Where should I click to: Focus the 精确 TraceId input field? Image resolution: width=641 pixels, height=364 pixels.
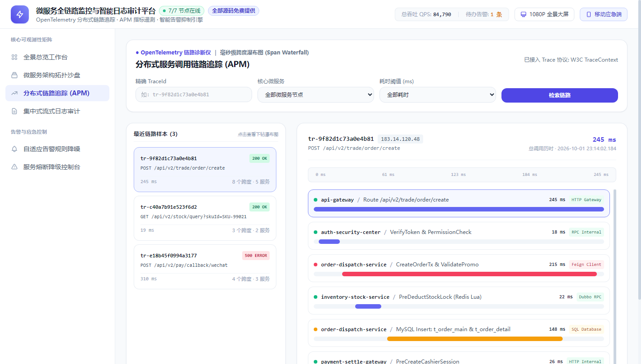click(x=194, y=95)
